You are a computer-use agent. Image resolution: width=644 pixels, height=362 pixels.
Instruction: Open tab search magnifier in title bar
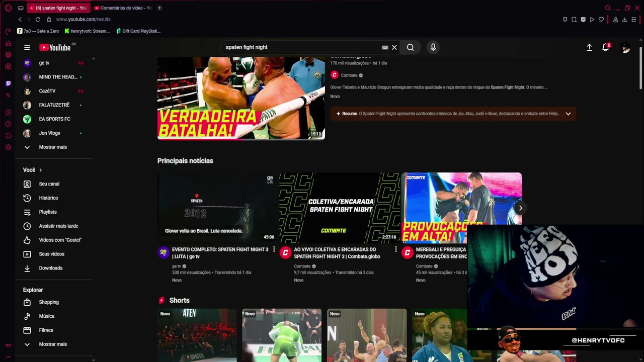(608, 8)
